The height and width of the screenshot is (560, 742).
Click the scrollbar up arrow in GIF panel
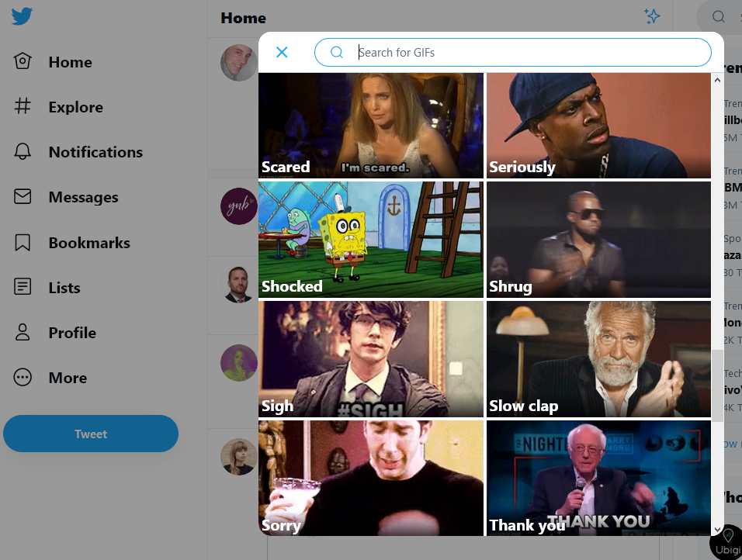click(717, 79)
